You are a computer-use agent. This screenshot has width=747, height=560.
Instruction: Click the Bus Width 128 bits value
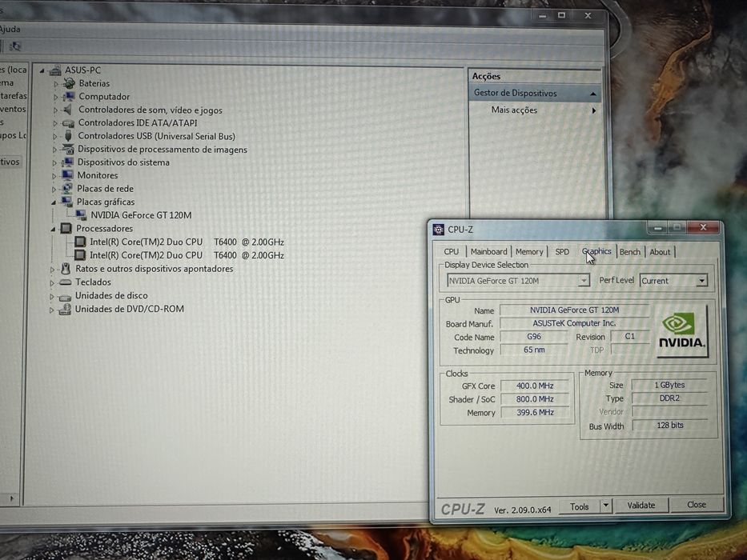tap(670, 426)
